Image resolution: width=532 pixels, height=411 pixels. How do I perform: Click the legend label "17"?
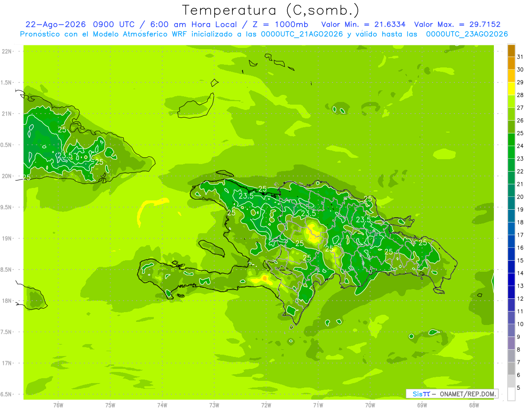[x=520, y=235]
